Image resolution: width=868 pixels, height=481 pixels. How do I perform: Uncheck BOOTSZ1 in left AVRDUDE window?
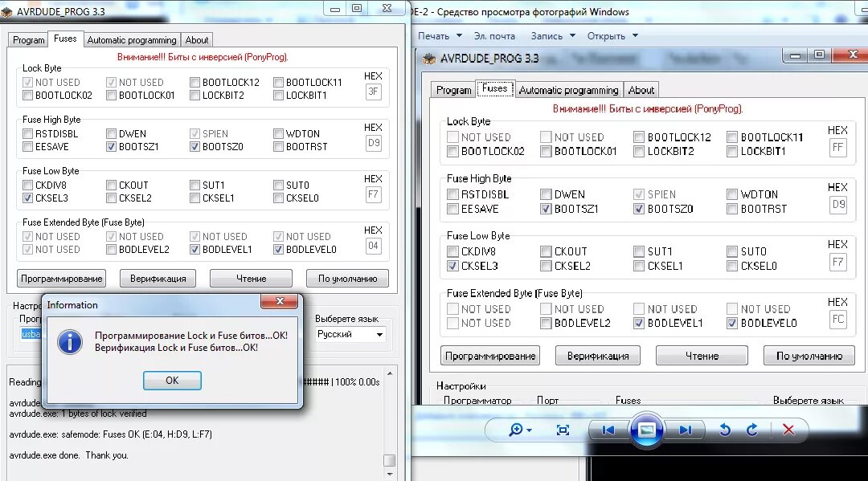click(x=111, y=146)
